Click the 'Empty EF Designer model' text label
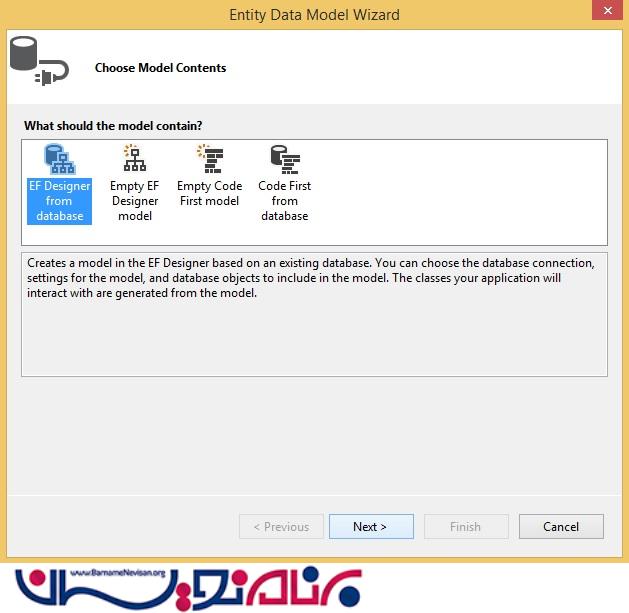Screen dimensions: 629x613 [x=135, y=201]
